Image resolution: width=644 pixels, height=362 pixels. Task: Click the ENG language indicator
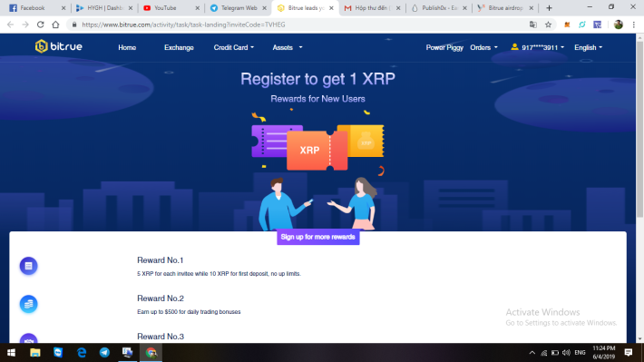click(580, 353)
